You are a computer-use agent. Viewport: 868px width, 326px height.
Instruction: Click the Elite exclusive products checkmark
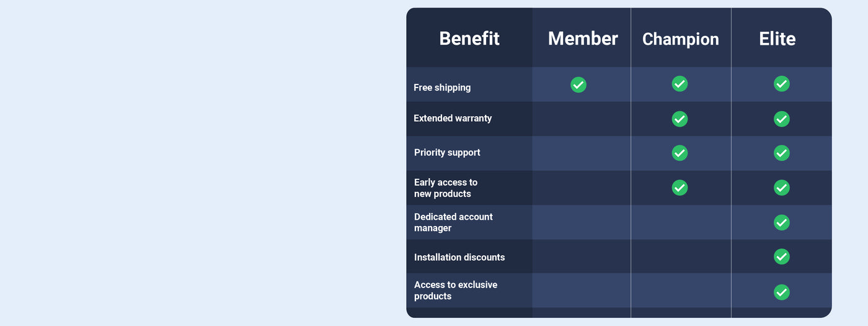pyautogui.click(x=782, y=292)
